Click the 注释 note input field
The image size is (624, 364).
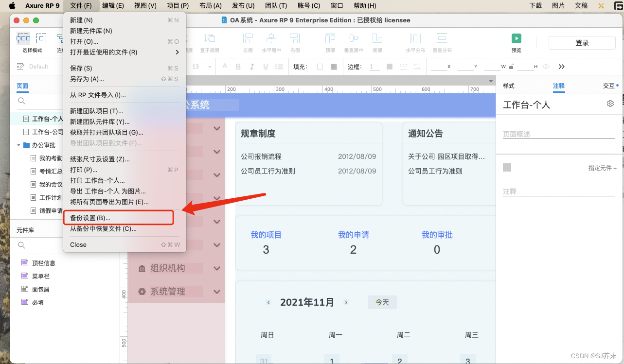(559, 191)
